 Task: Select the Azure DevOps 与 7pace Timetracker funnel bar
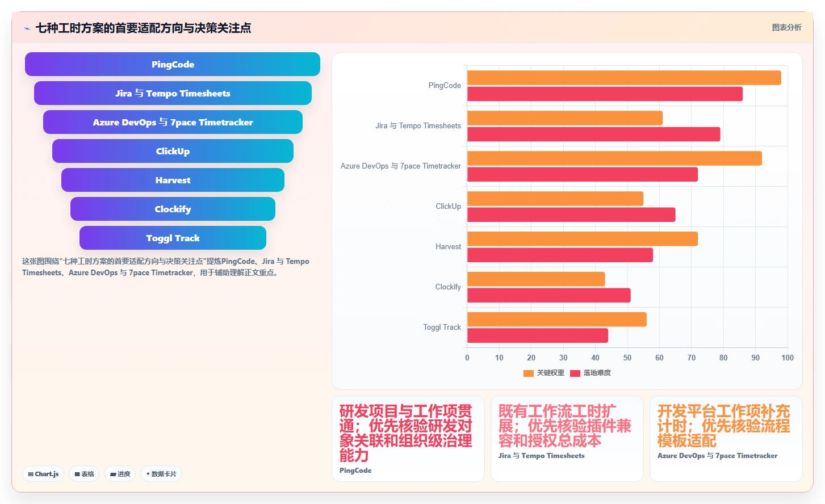click(x=173, y=122)
